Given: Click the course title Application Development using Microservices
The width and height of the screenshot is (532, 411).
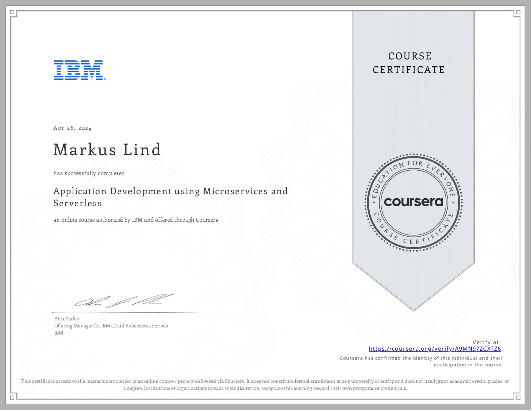Looking at the screenshot, I should click(171, 197).
